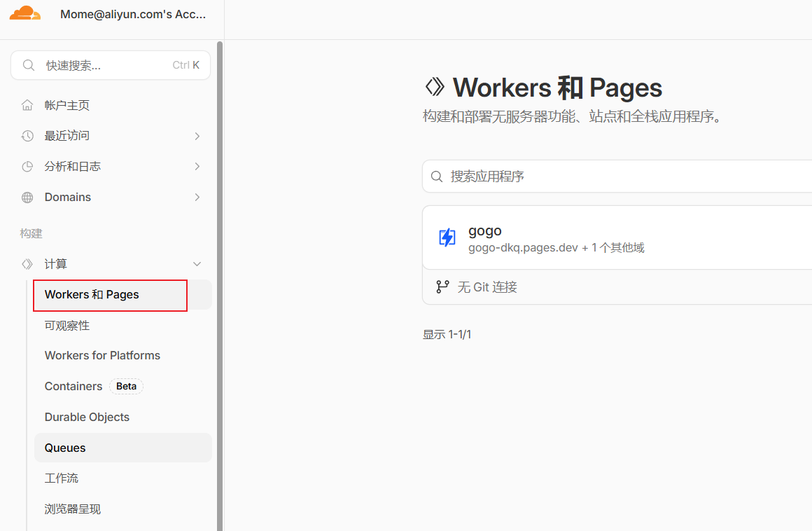
Task: Click the chart icon beside 分析和日志
Action: (x=27, y=167)
